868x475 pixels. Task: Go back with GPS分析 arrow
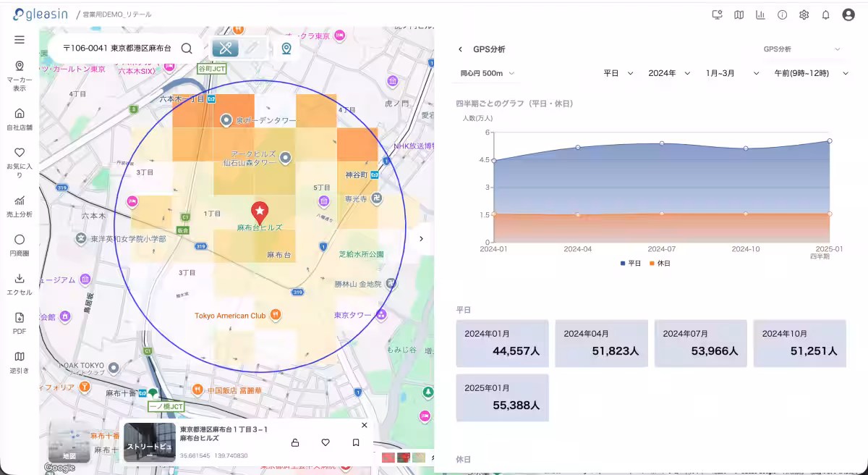[x=460, y=49]
